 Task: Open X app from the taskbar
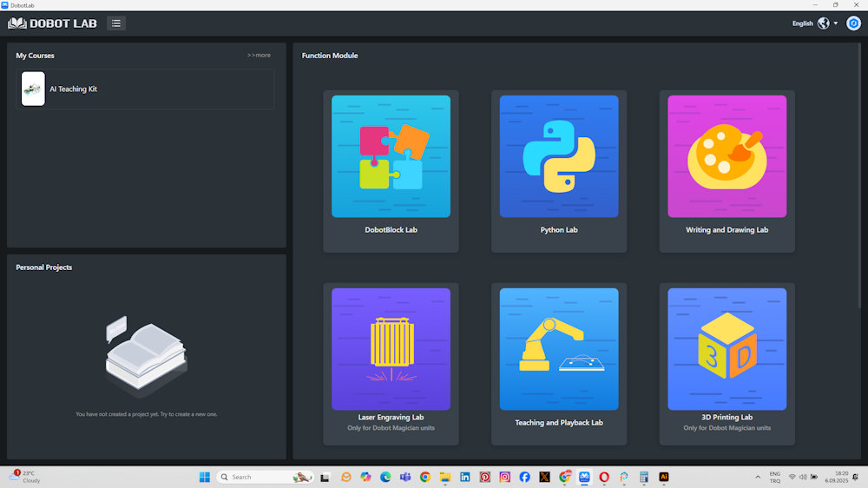[x=545, y=477]
